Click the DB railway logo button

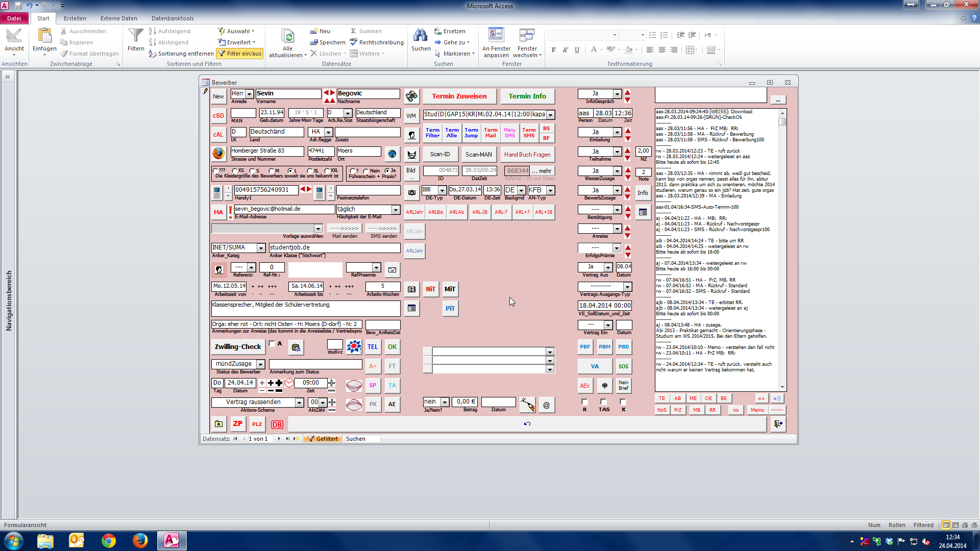click(277, 424)
